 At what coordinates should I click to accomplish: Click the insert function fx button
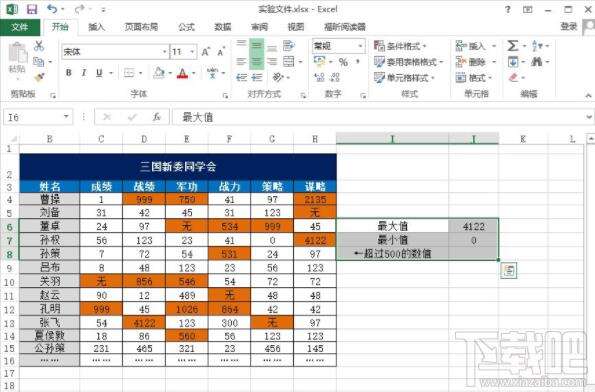tap(156, 117)
